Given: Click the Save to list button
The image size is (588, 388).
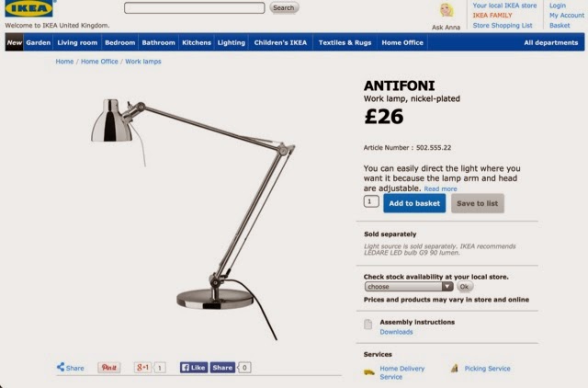Looking at the screenshot, I should tap(478, 203).
